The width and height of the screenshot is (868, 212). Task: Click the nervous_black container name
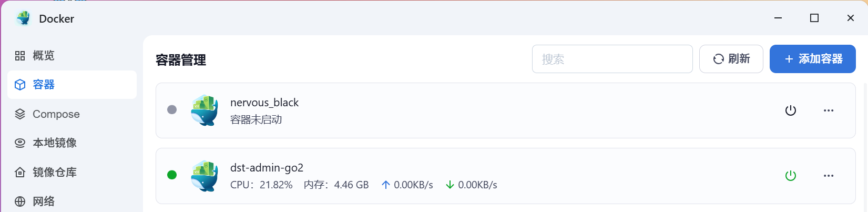pos(264,103)
